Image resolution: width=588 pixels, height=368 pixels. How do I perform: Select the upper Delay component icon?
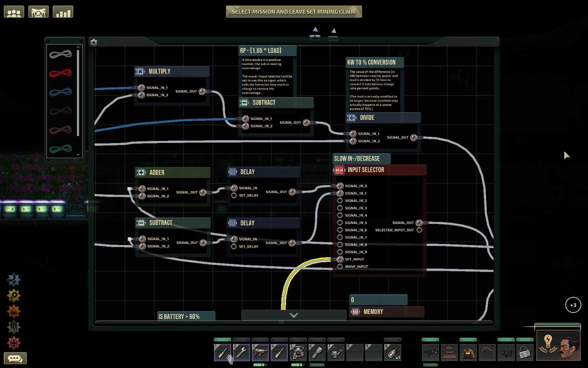tap(232, 172)
